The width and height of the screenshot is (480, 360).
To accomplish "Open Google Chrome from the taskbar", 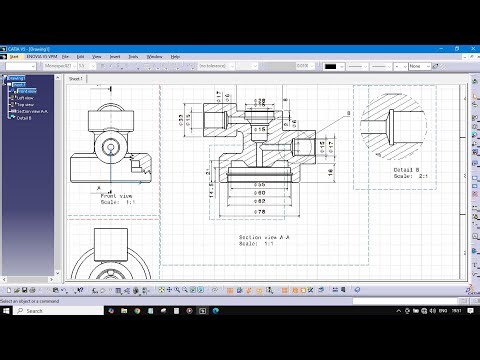I will tap(137, 311).
